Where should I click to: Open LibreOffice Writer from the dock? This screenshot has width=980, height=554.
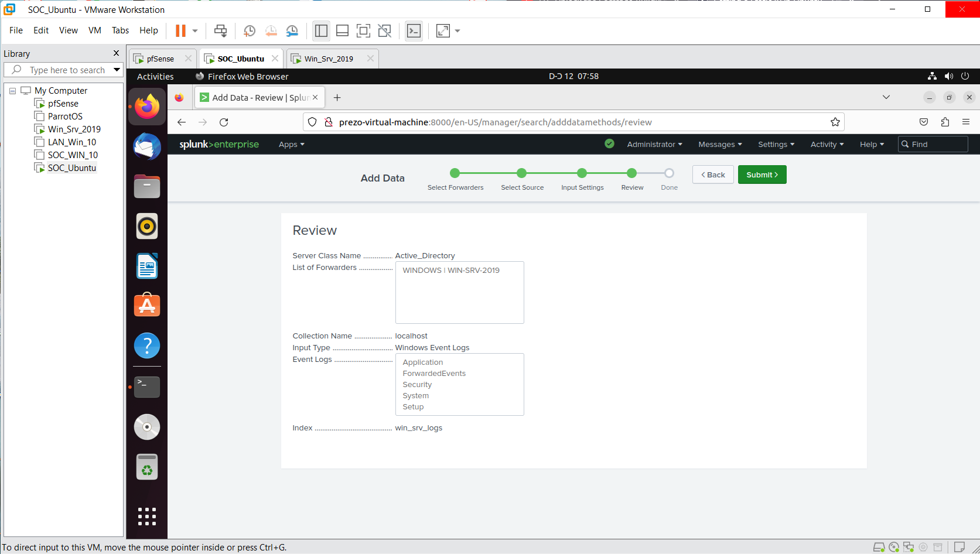pyautogui.click(x=147, y=266)
